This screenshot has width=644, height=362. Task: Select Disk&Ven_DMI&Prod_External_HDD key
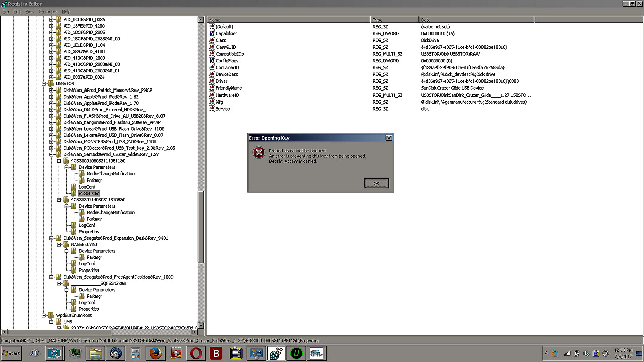(105, 110)
